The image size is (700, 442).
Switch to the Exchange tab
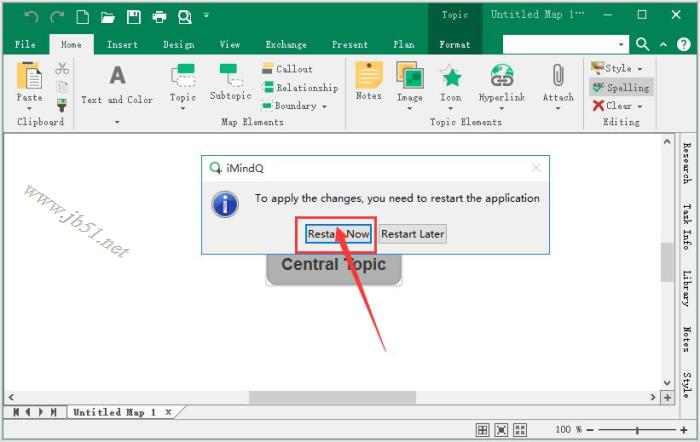pos(286,44)
